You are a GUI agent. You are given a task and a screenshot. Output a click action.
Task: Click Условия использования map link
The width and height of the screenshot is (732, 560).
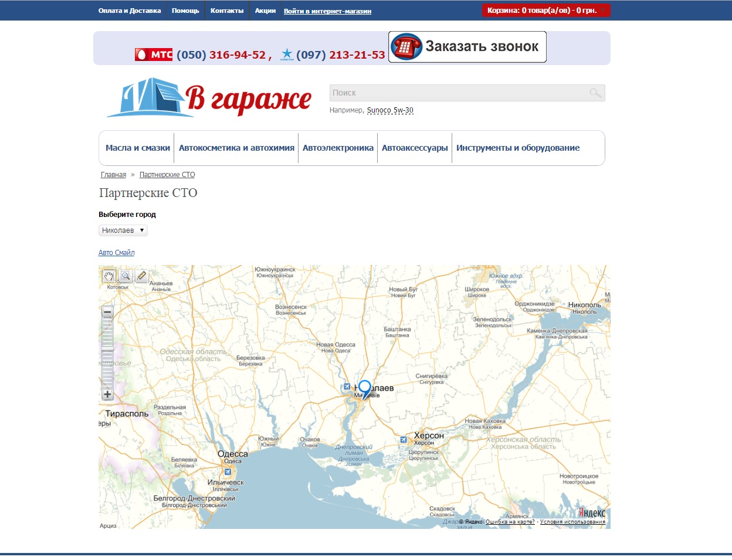[x=572, y=522]
